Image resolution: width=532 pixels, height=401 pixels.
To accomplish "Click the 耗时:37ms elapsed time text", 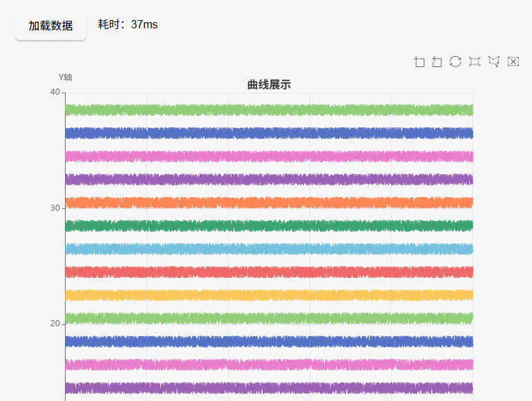I will pos(128,24).
